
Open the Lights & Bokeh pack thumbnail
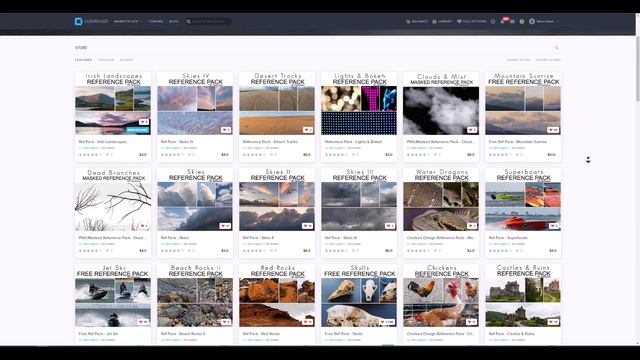click(359, 104)
